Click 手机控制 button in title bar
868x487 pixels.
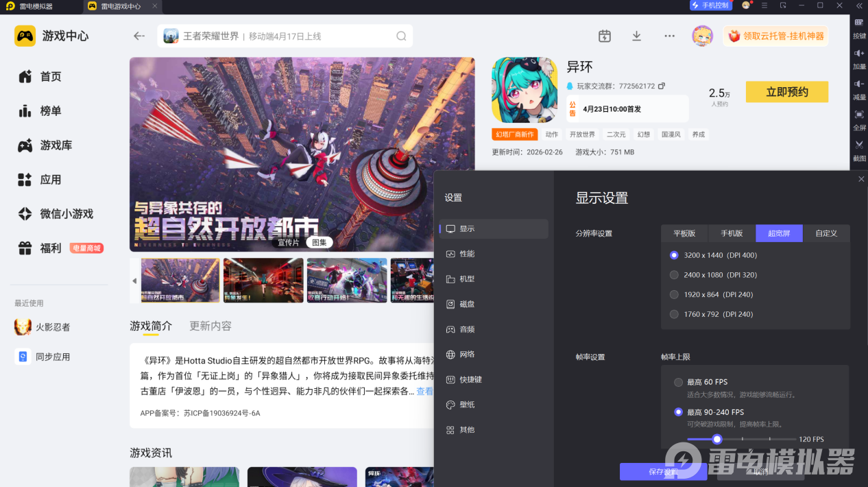click(711, 5)
